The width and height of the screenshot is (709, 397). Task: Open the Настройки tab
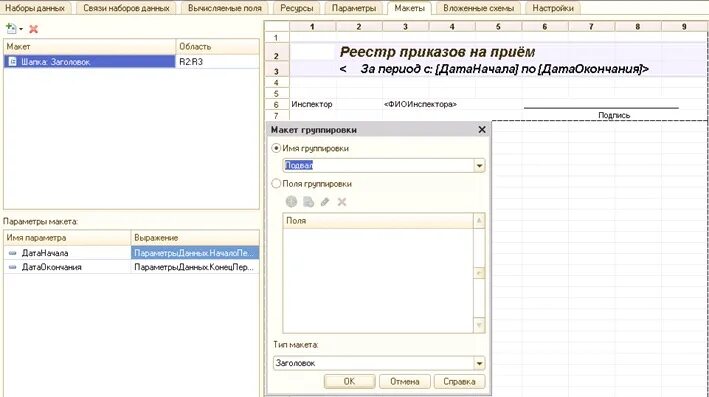(x=553, y=8)
